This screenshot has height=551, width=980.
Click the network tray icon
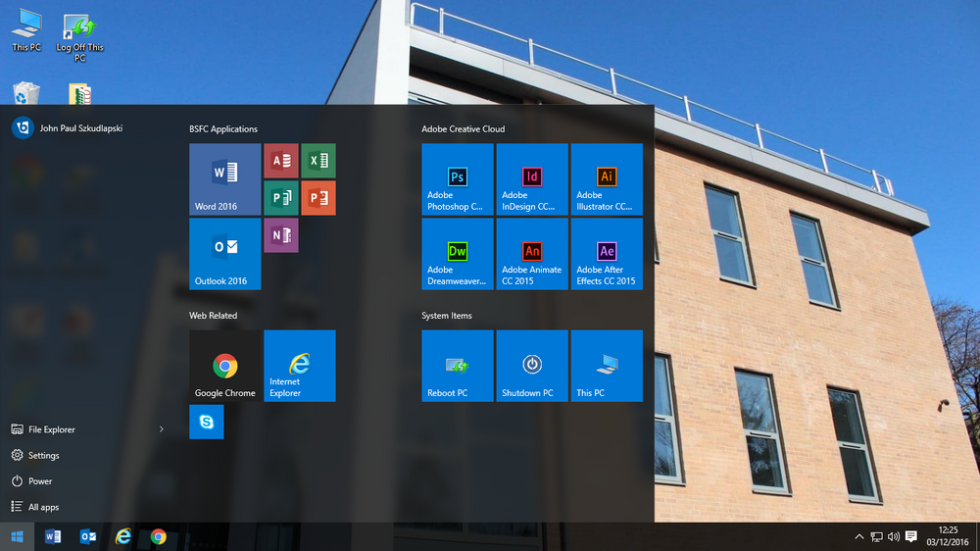pos(876,536)
